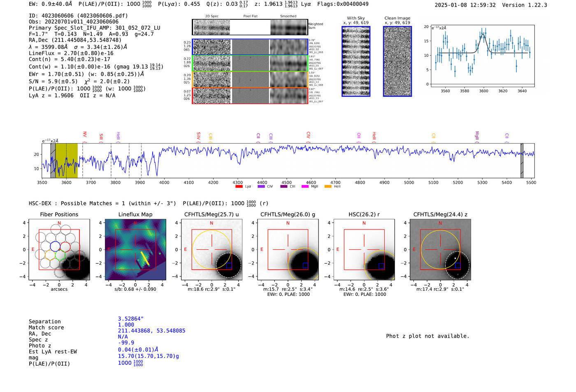The image size is (576, 392).
Task: Click the small blue square in the g image
Action: [x=305, y=266]
